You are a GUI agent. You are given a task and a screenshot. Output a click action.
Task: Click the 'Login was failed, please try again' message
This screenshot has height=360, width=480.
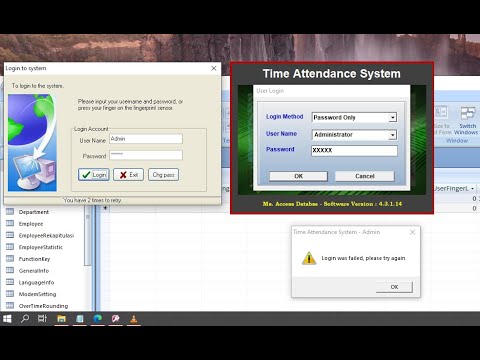363,258
